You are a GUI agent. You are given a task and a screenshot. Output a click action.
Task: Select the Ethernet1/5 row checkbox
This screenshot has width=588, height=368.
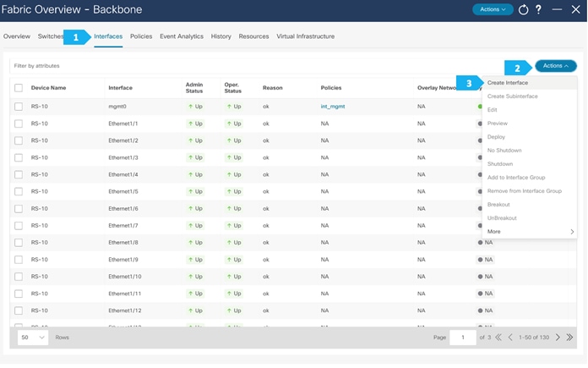coord(19,191)
